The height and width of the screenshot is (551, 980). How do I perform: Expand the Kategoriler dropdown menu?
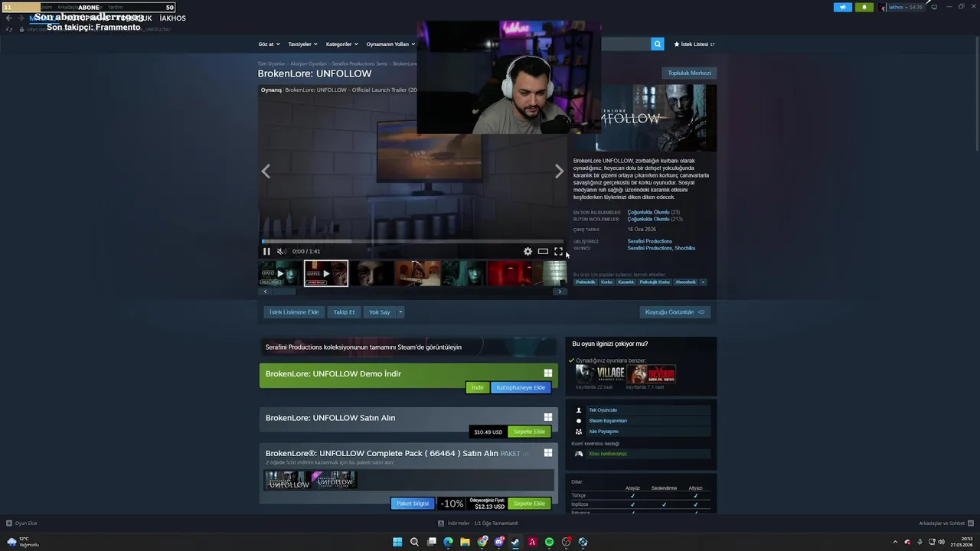point(341,44)
